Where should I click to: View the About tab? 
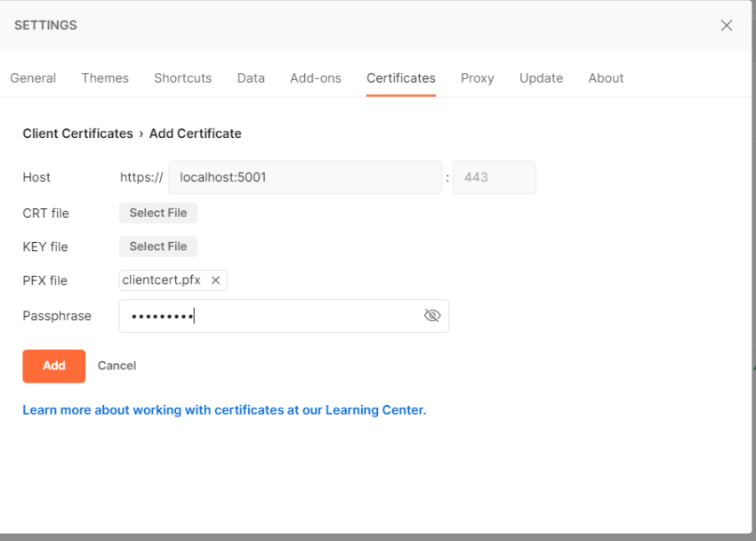click(x=606, y=78)
